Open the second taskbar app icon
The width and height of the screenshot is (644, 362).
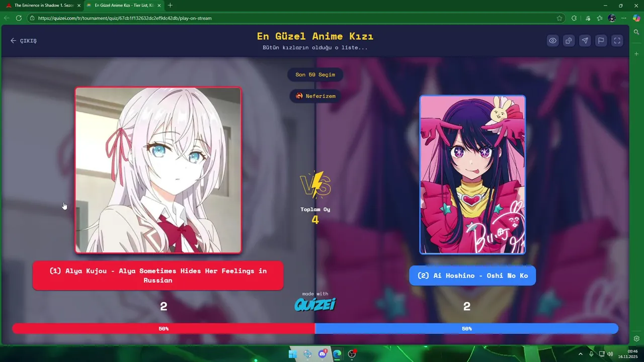(x=307, y=354)
